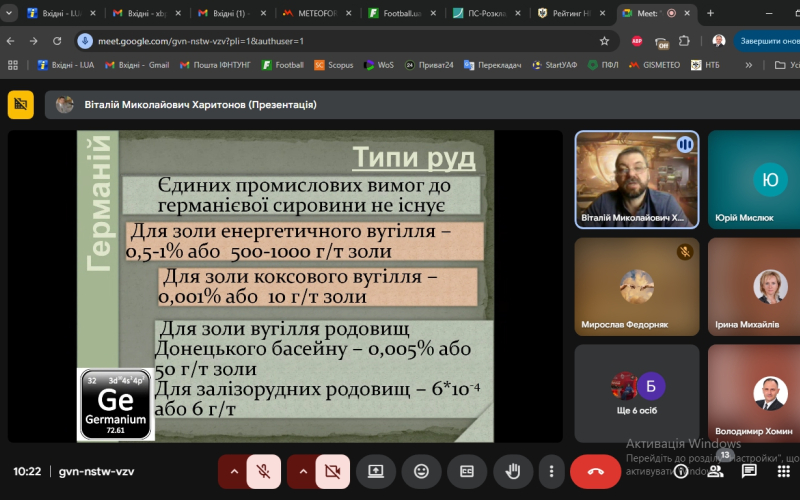Click the media-off extension icon

pyautogui.click(x=661, y=42)
